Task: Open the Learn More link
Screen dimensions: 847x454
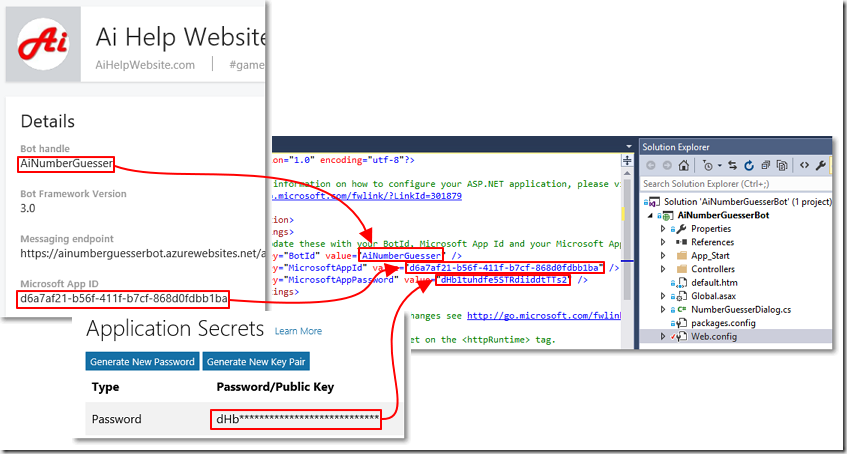Action: pos(298,331)
